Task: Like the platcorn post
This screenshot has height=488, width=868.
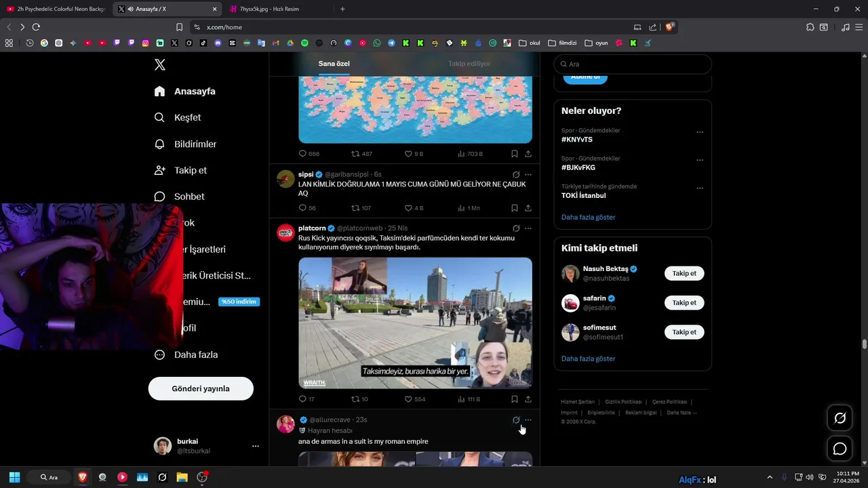Action: [414, 399]
